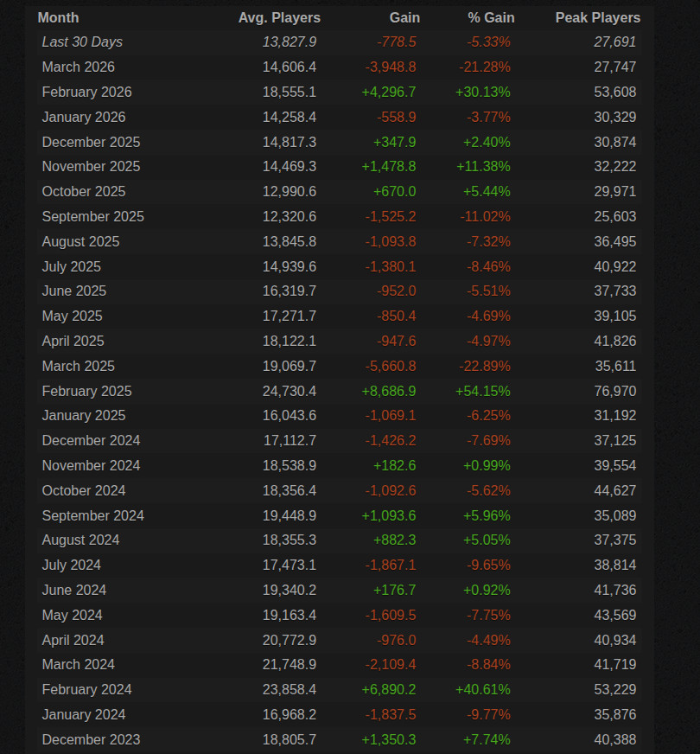700x754 pixels.
Task: Click the May 2025 month cell
Action: [x=72, y=316]
